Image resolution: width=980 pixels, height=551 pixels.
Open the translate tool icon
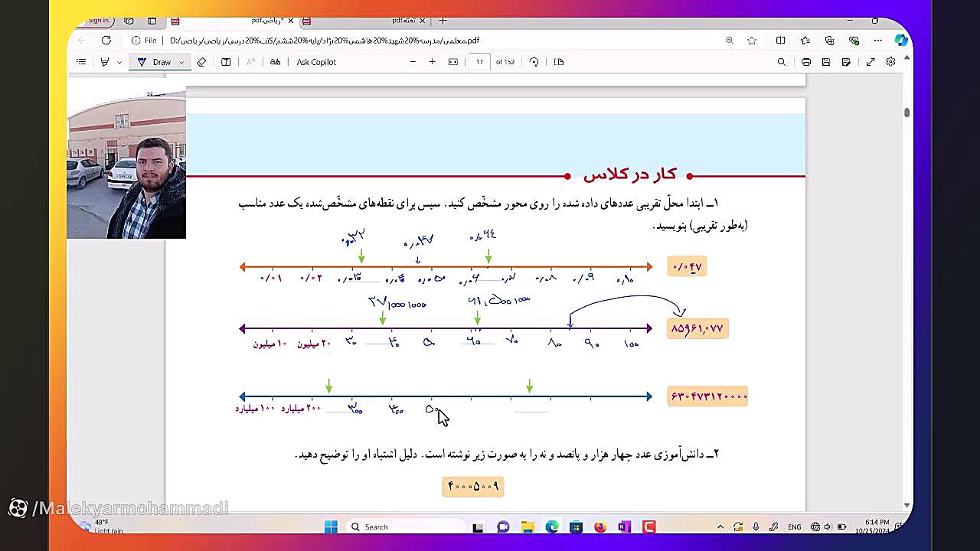tap(276, 62)
